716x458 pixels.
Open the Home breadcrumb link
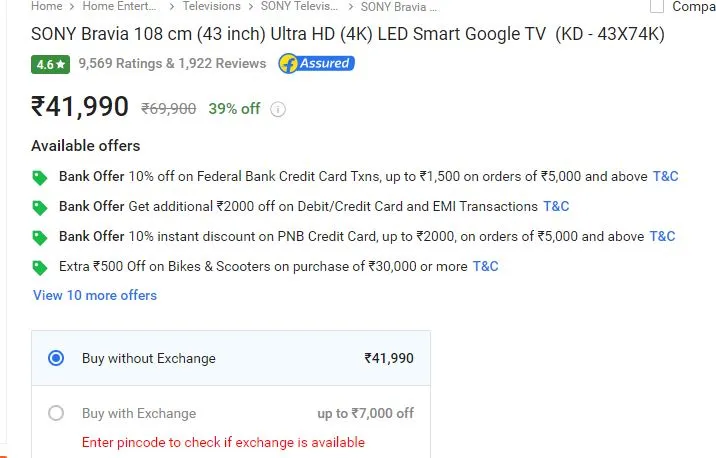[x=47, y=6]
